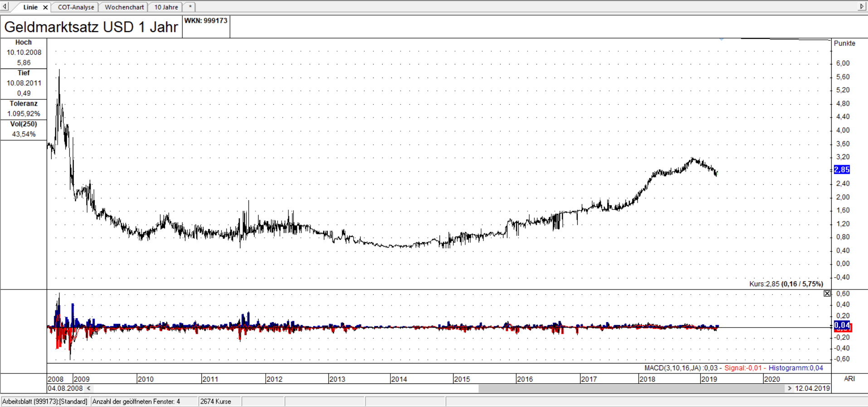
Task: Click the WKN: 999173 label
Action: point(206,20)
